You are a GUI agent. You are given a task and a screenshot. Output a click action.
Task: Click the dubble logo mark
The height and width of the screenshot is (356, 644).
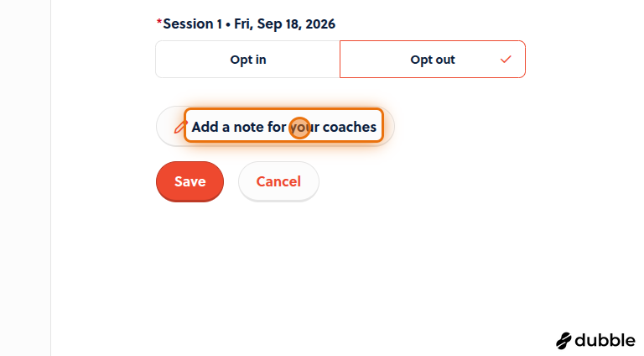pyautogui.click(x=563, y=341)
